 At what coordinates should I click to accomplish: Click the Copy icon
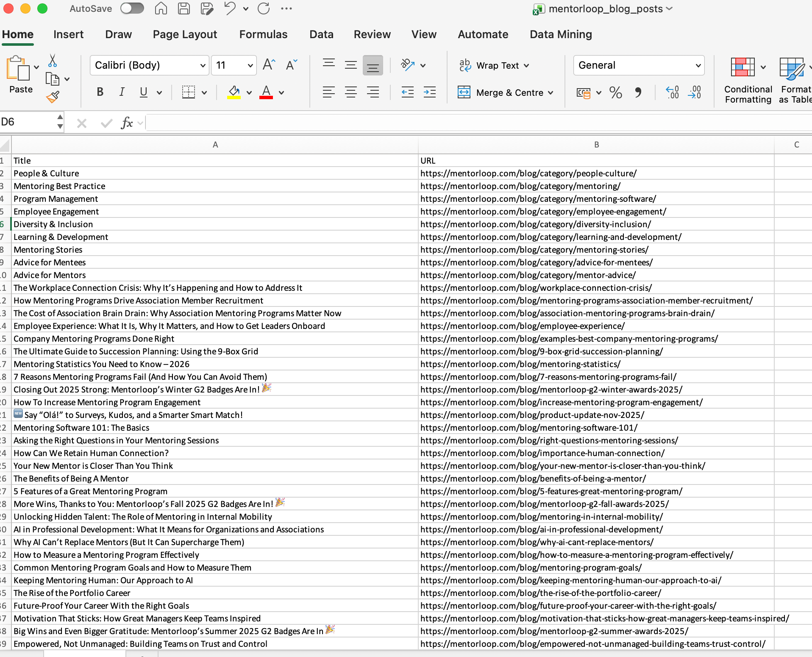53,79
